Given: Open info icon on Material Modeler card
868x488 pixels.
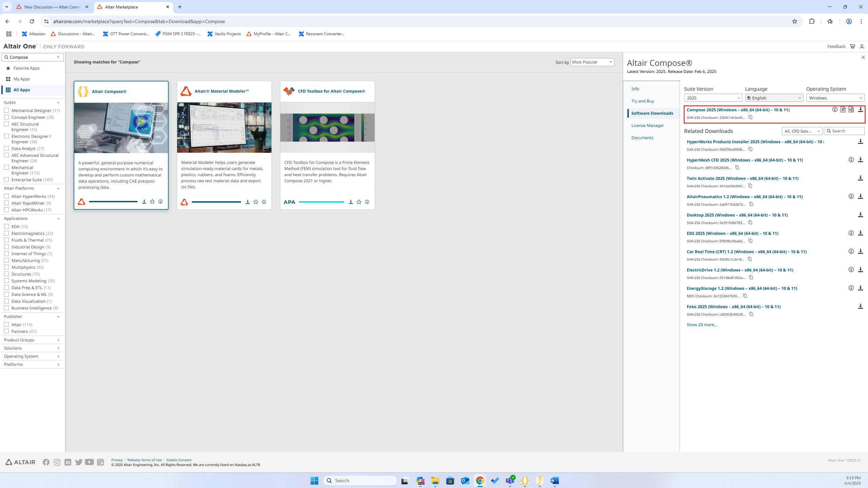Looking at the screenshot, I should (x=264, y=202).
